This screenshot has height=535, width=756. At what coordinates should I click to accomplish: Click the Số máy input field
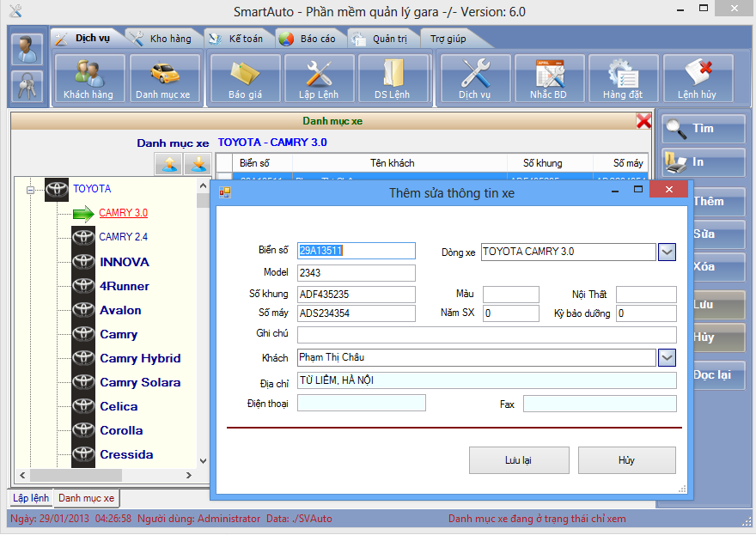pyautogui.click(x=357, y=313)
